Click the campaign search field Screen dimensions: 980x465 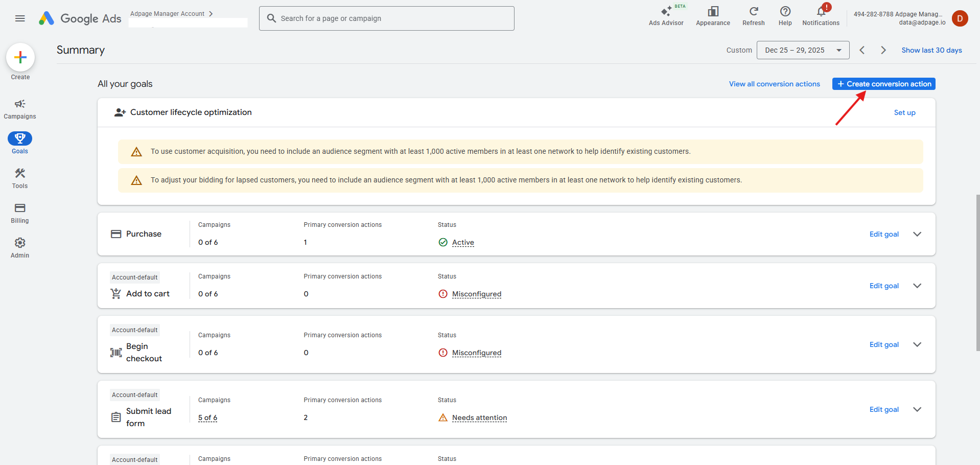(x=386, y=18)
